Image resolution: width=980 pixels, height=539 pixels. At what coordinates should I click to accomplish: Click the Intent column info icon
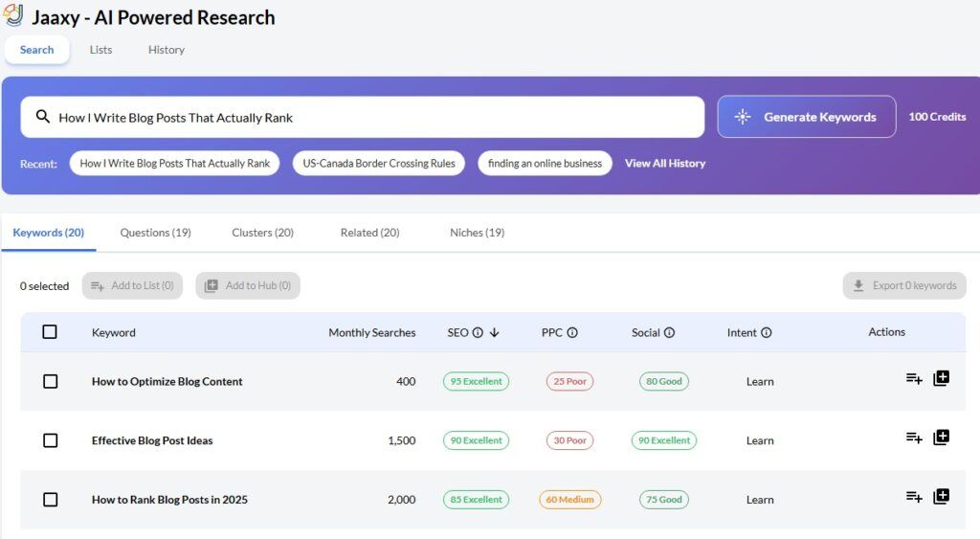[767, 333]
